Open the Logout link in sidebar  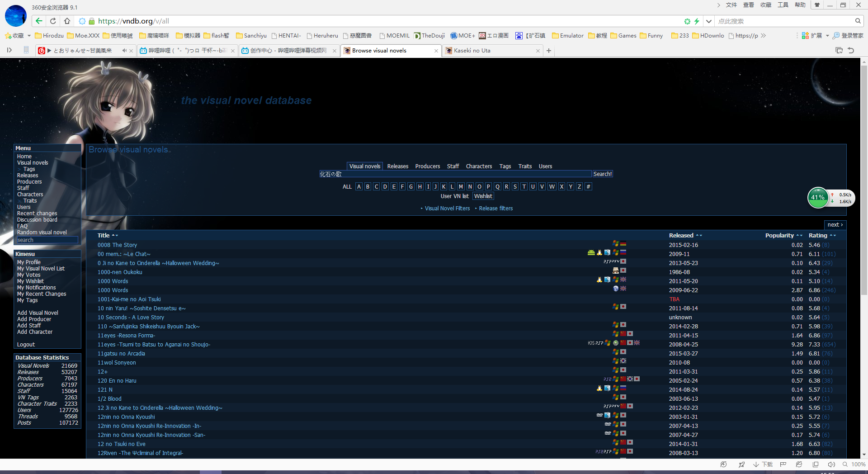point(26,345)
